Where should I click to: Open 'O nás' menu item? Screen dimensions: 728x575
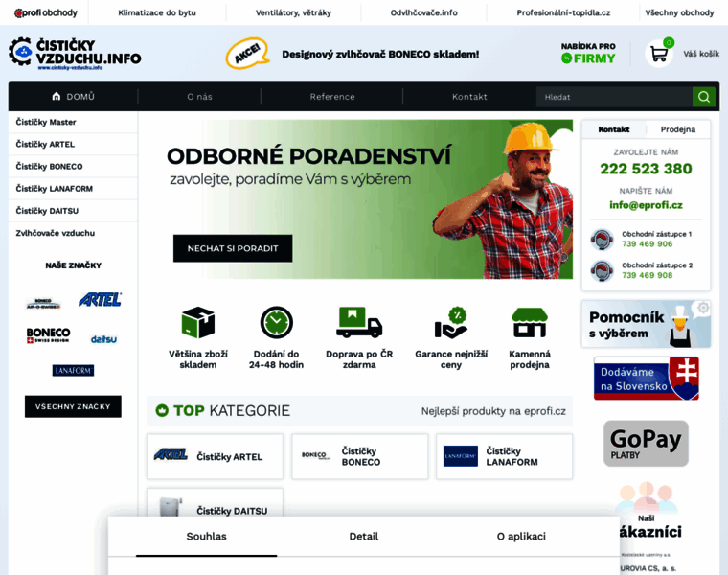pos(199,97)
